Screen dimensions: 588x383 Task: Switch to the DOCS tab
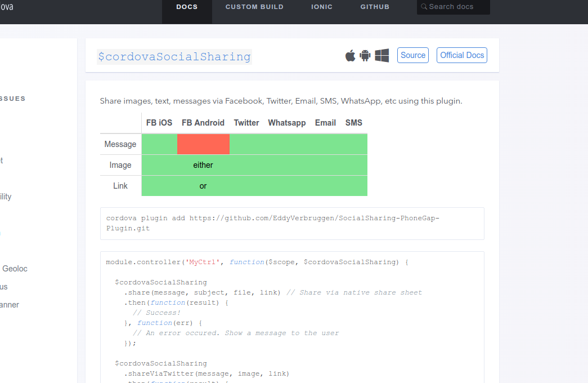pos(187,7)
